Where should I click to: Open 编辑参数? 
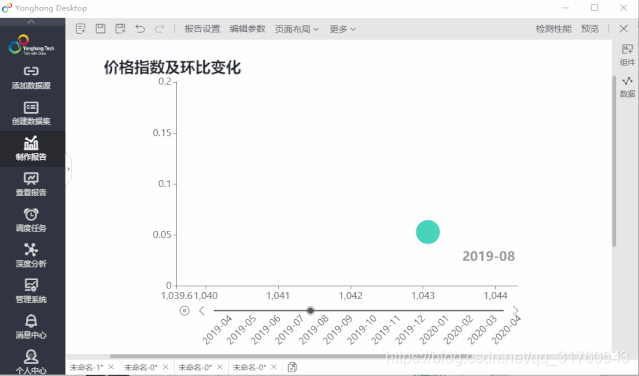point(247,29)
